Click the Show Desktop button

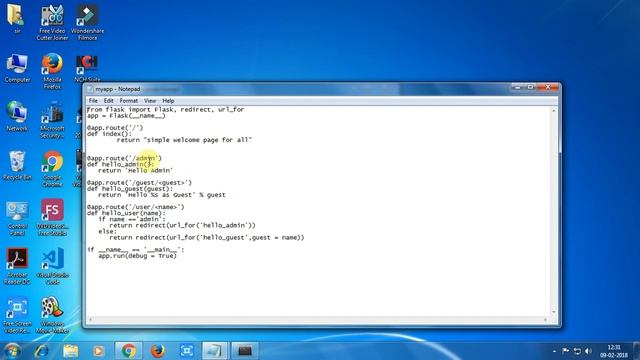point(636,351)
